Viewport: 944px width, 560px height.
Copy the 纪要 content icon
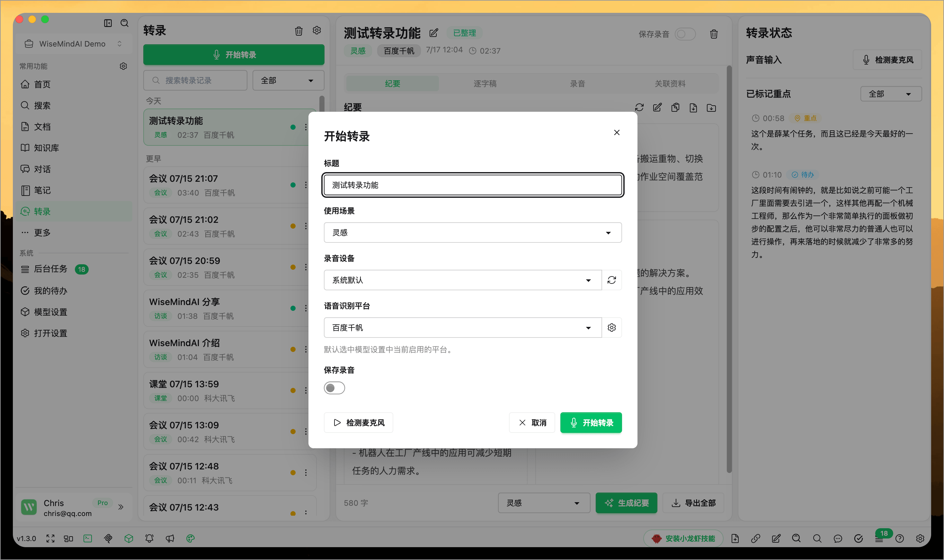click(x=675, y=108)
